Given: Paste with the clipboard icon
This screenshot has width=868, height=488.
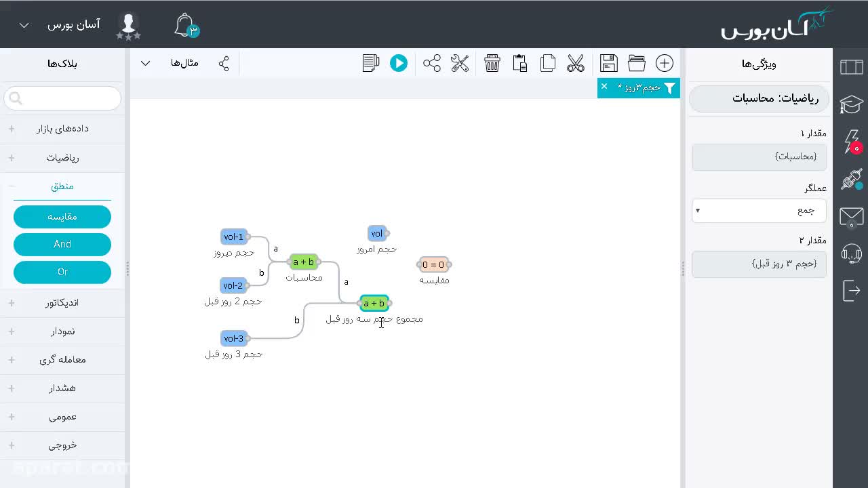Looking at the screenshot, I should pos(520,63).
